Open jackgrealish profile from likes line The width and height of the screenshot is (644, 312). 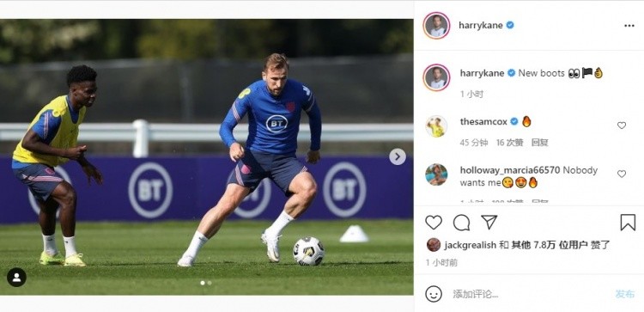coord(470,246)
